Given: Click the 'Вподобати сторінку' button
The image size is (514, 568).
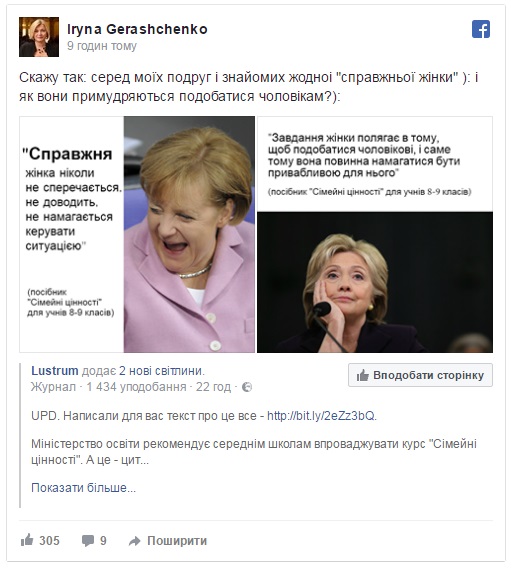Looking at the screenshot, I should click(x=420, y=375).
